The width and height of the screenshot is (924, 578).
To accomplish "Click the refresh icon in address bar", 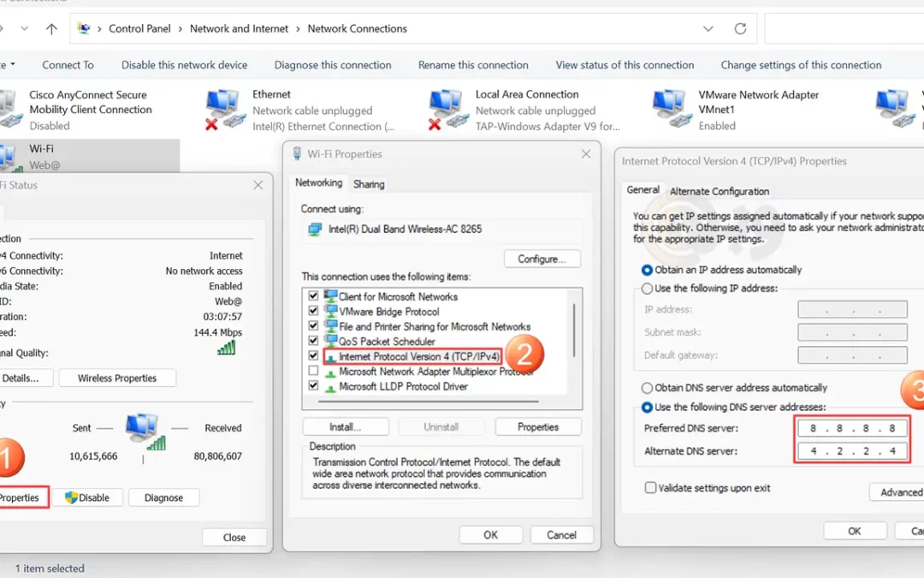I will pyautogui.click(x=740, y=28).
